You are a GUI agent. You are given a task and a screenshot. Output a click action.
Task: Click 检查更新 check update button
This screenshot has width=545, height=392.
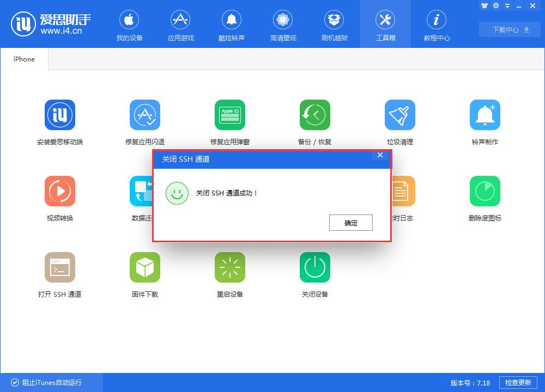[518, 382]
